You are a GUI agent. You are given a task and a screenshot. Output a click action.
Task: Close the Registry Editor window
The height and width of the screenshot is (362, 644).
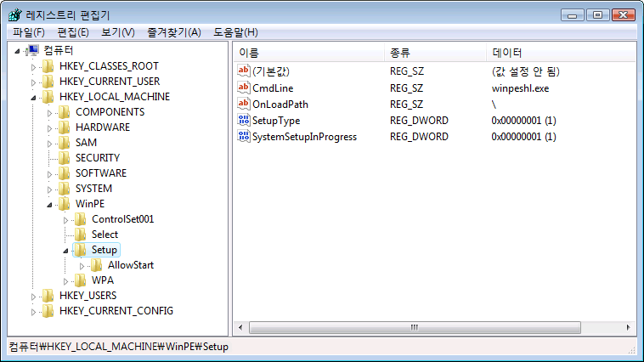pyautogui.click(x=624, y=15)
